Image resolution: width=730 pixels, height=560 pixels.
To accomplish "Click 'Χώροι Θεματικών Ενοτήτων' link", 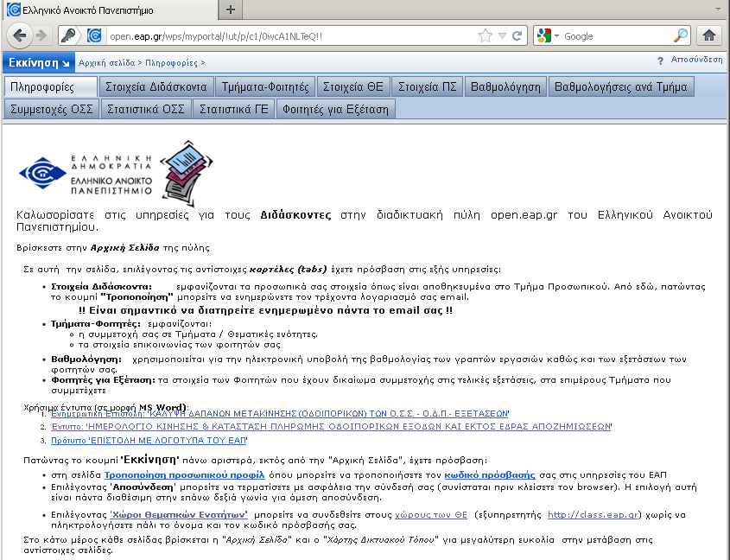I will (x=179, y=515).
